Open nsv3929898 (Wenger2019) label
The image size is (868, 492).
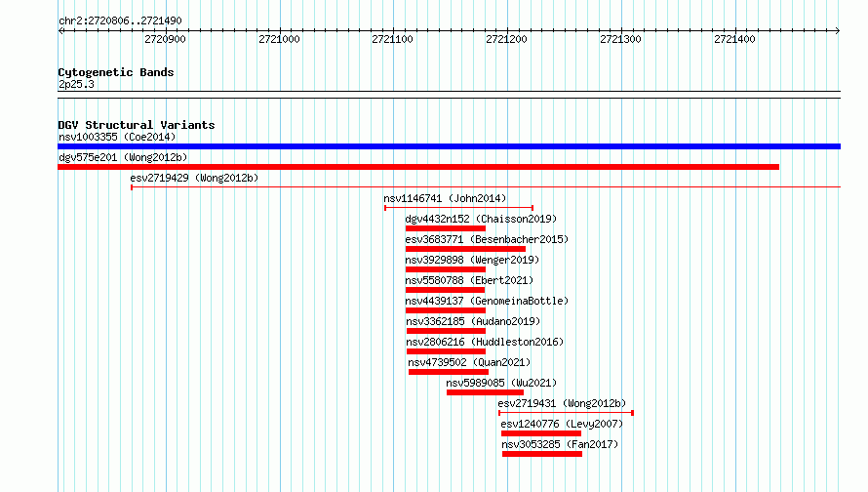(472, 260)
